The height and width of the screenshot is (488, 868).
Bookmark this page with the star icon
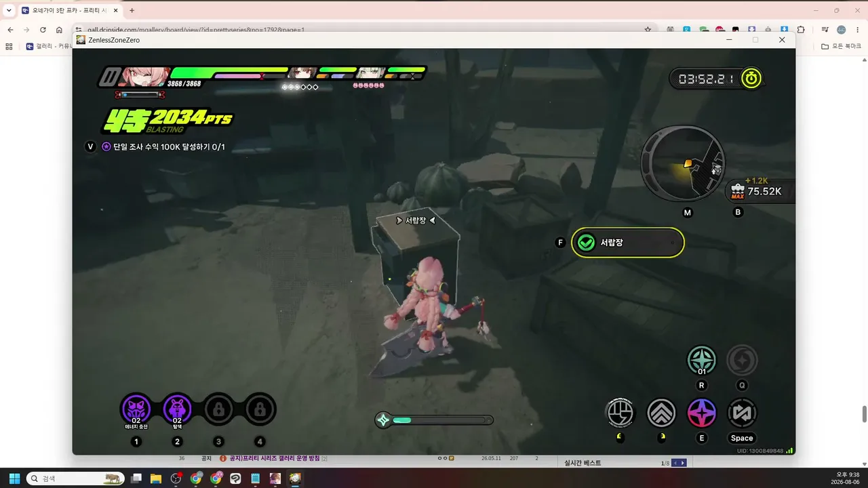coord(648,30)
